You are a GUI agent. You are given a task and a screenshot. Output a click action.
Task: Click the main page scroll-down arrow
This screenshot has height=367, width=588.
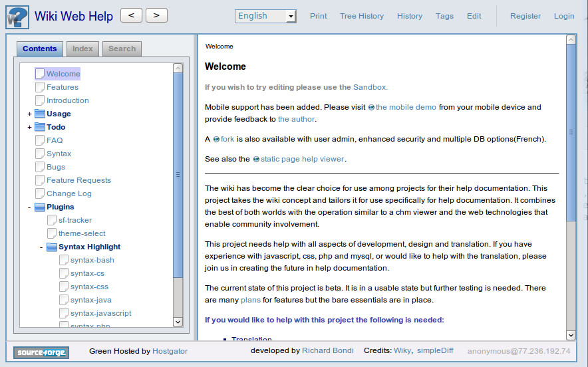click(x=571, y=335)
